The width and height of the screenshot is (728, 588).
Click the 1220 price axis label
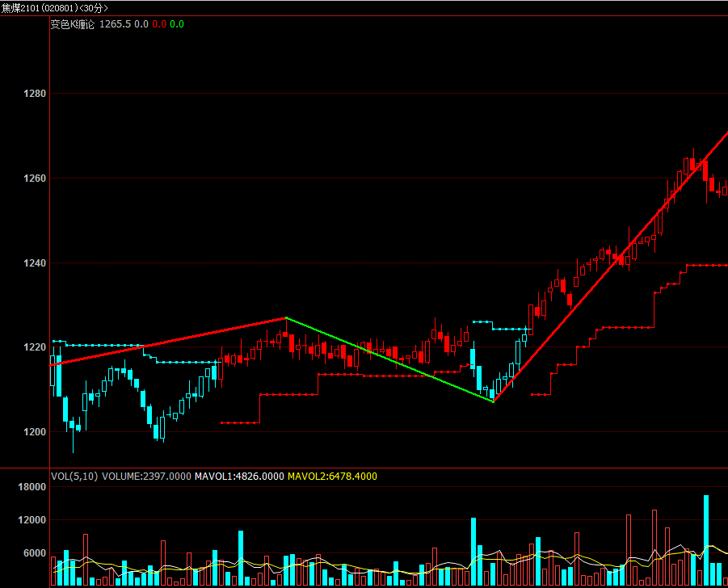point(35,347)
